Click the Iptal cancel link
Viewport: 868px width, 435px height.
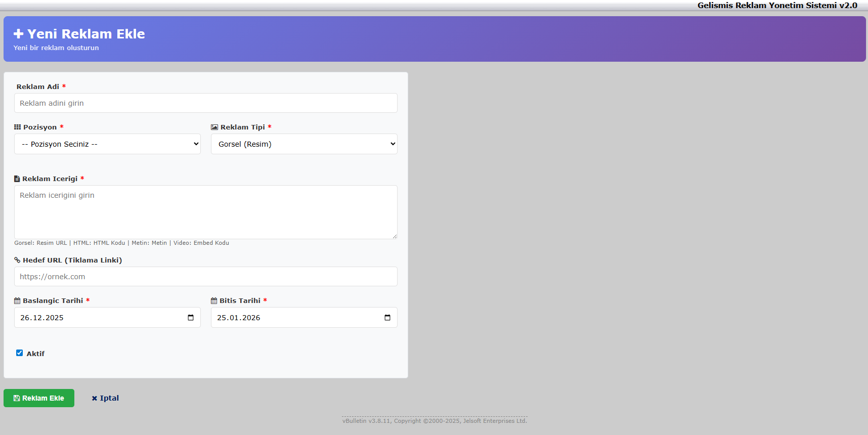[105, 398]
